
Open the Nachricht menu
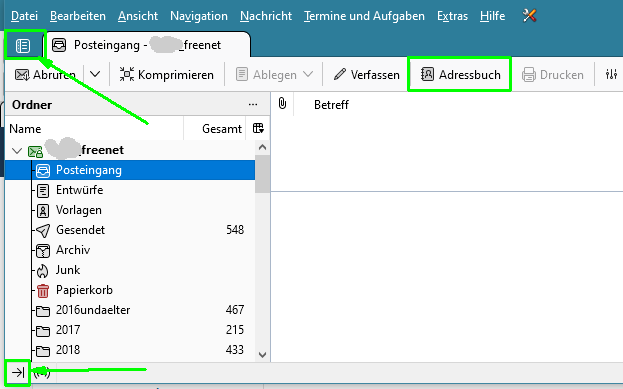[x=266, y=16]
